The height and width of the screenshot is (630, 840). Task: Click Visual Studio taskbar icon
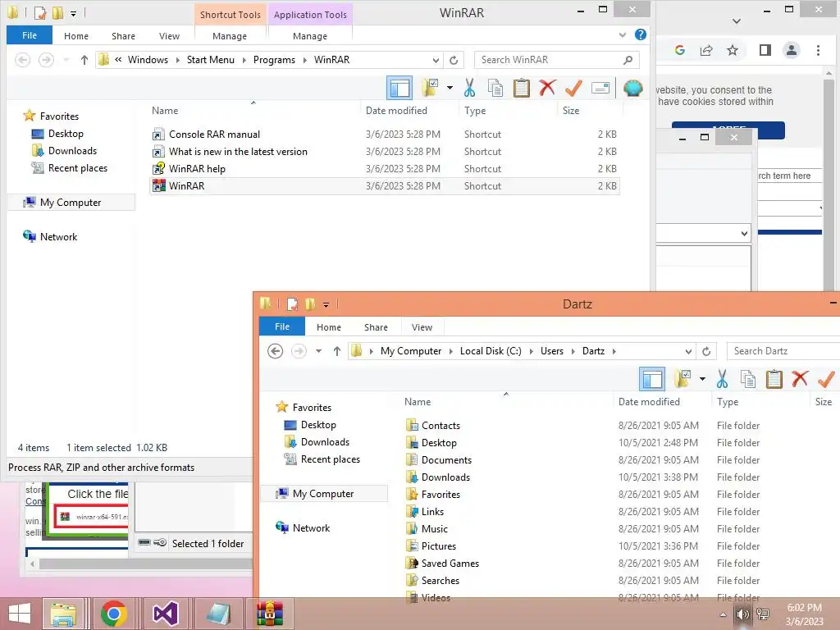165,614
